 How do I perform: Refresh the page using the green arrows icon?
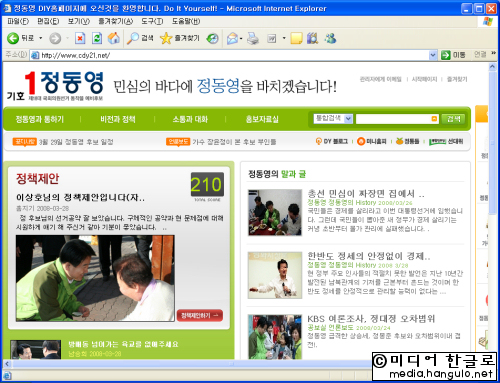[97, 38]
